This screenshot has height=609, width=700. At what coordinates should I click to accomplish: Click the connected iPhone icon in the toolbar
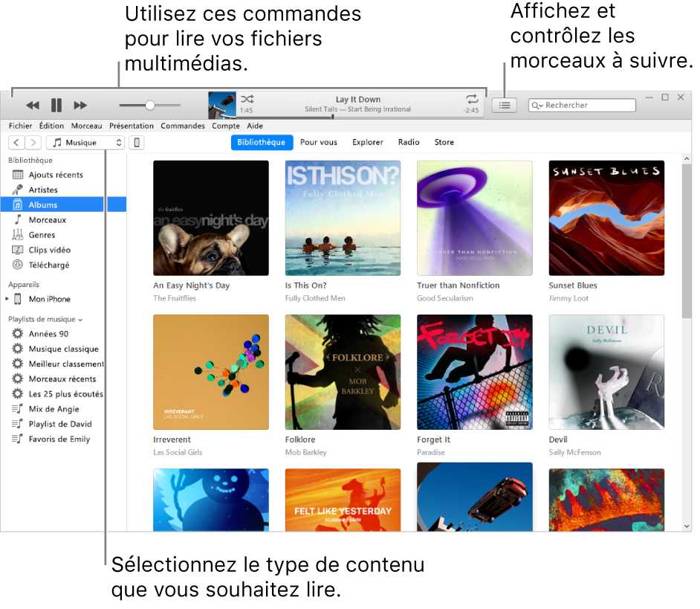pos(136,142)
